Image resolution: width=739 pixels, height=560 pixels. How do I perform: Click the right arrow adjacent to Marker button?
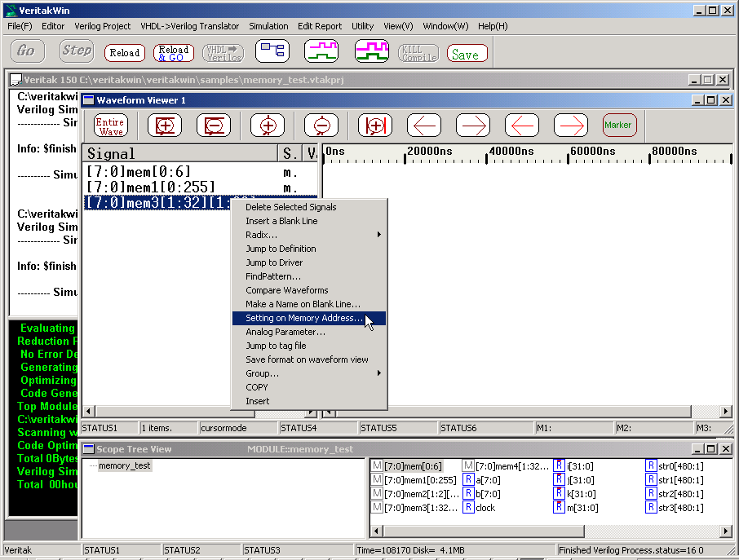(571, 126)
